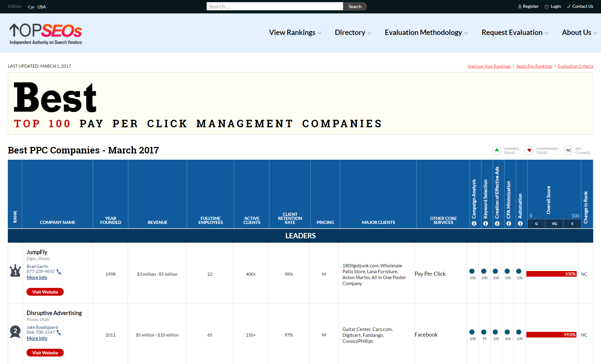
Task: Click Campaign Analysis info icon
Action: click(474, 223)
